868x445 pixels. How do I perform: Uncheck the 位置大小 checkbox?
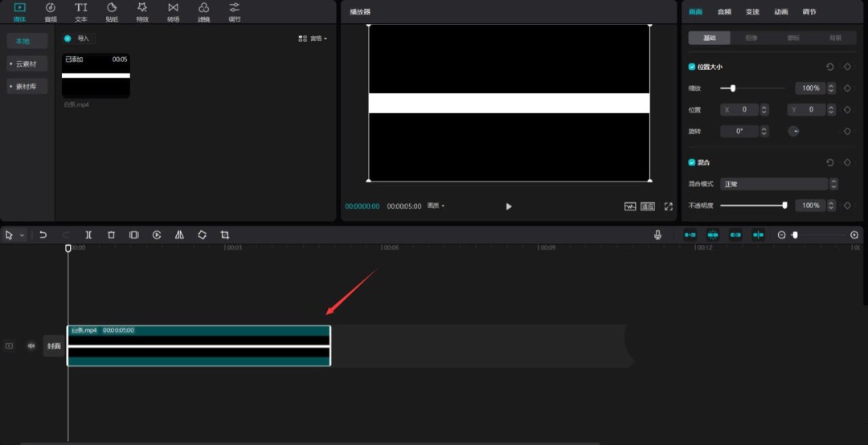pos(692,67)
